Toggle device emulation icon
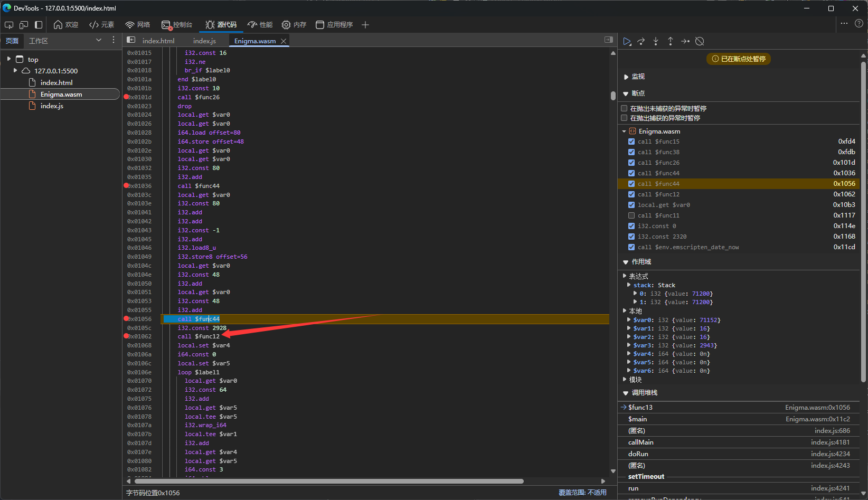The width and height of the screenshot is (868, 500). click(x=24, y=25)
